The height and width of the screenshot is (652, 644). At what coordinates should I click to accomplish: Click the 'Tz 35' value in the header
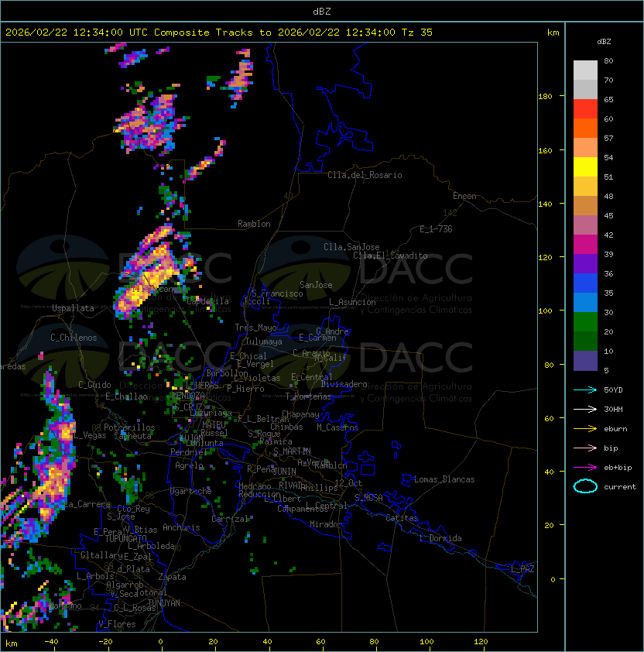click(417, 33)
